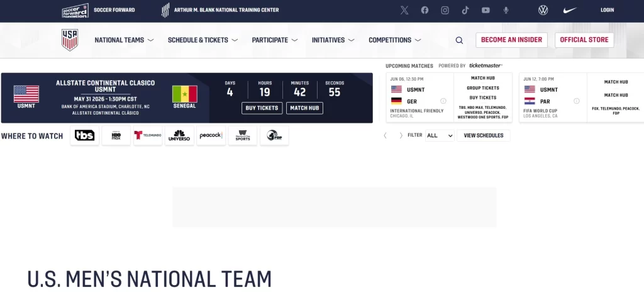The width and height of the screenshot is (644, 304).
Task: Click info icon on USMNT vs GER card
Action: (443, 101)
